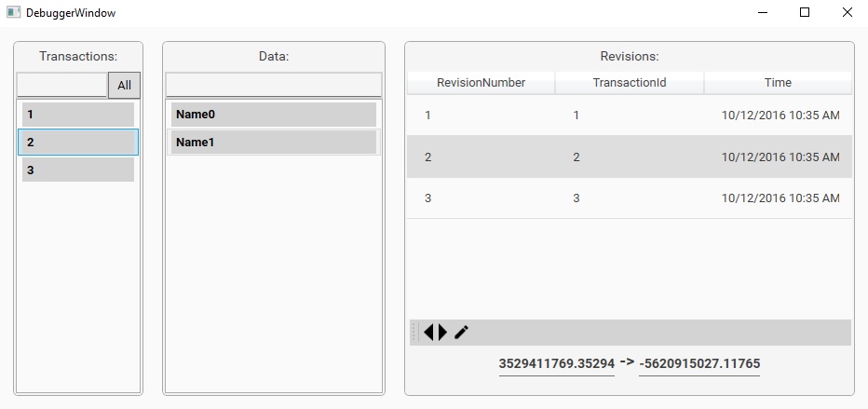Click the Transactions filter text box
This screenshot has height=409, width=868.
(x=62, y=85)
